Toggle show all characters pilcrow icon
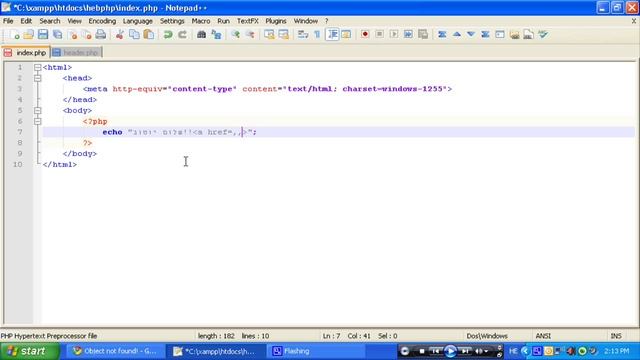The height and width of the screenshot is (360, 640). [317, 35]
